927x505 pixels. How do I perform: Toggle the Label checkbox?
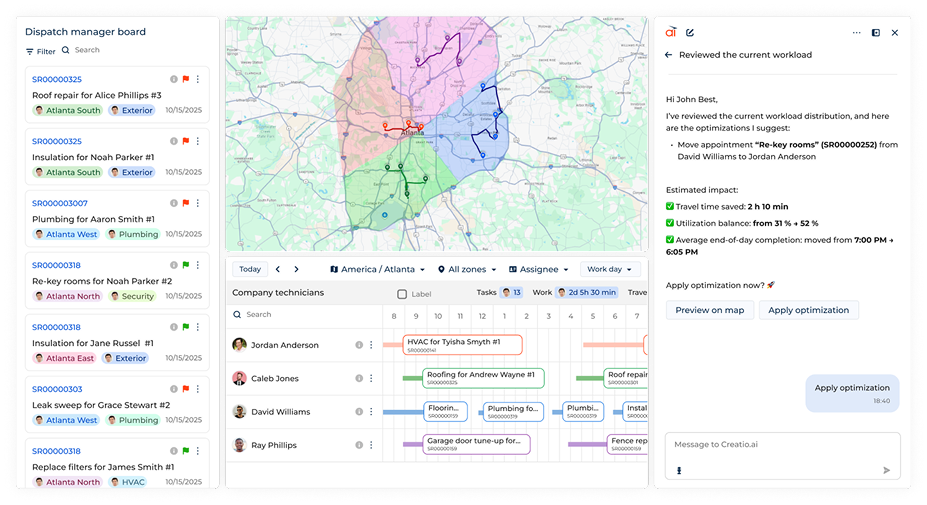click(x=402, y=294)
